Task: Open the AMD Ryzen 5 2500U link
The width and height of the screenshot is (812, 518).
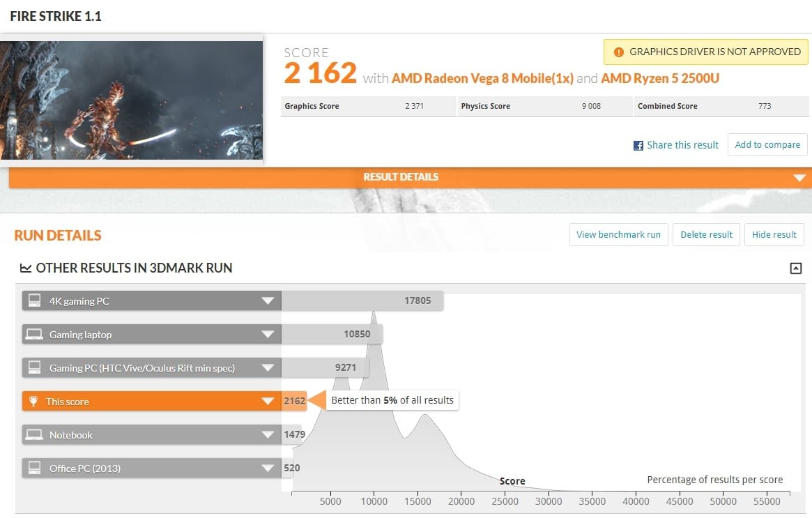Action: (660, 78)
